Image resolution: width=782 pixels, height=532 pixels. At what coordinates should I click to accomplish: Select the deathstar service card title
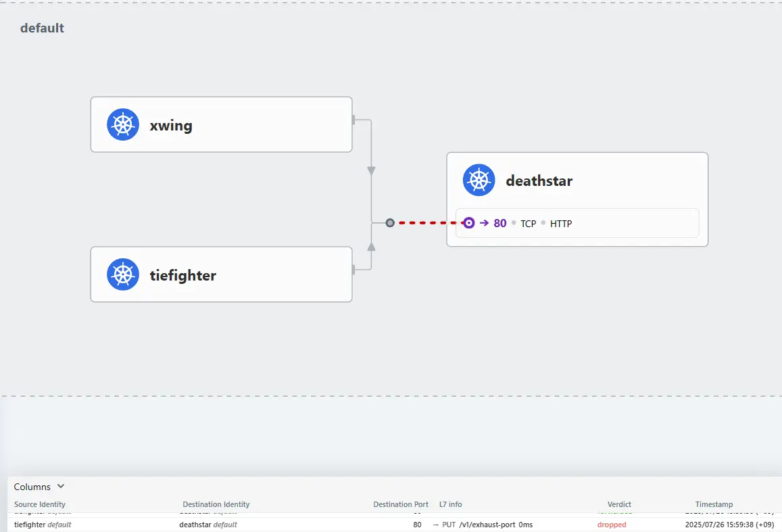point(539,180)
